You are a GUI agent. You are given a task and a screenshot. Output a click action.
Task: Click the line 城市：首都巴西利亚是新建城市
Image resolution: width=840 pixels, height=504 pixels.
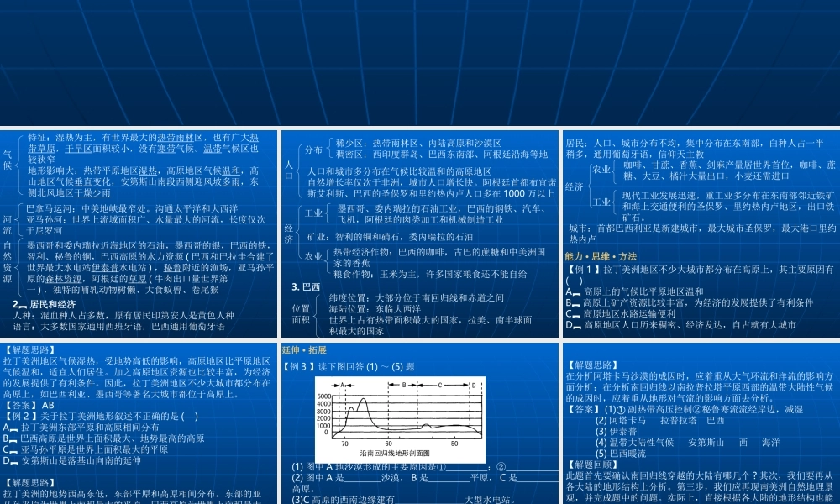(x=701, y=234)
